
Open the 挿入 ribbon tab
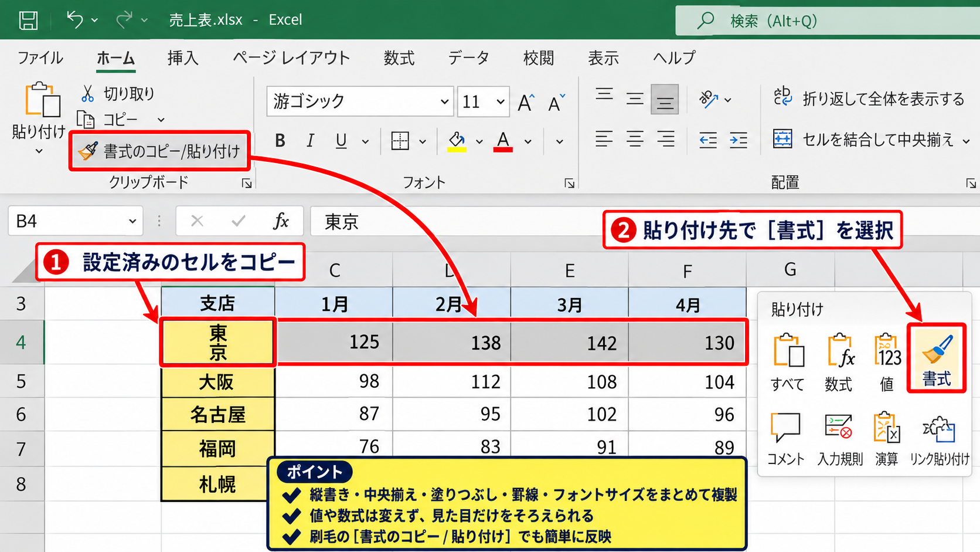click(x=183, y=57)
